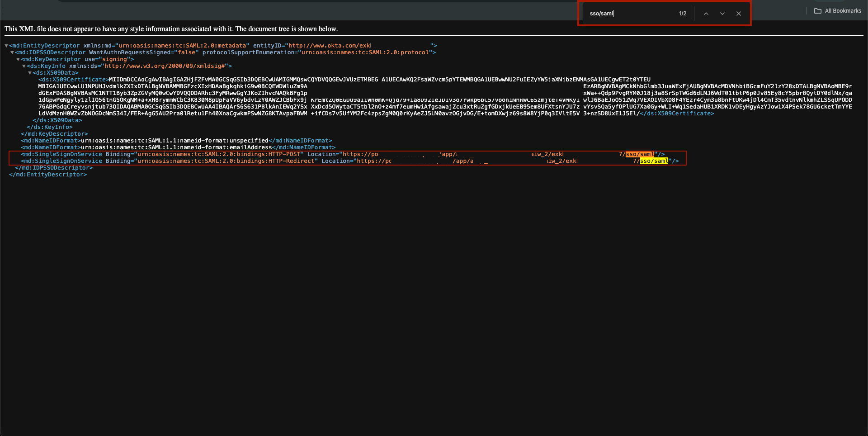Collapse the md:EntityDescriptor node
The width and height of the screenshot is (868, 436).
coord(6,46)
